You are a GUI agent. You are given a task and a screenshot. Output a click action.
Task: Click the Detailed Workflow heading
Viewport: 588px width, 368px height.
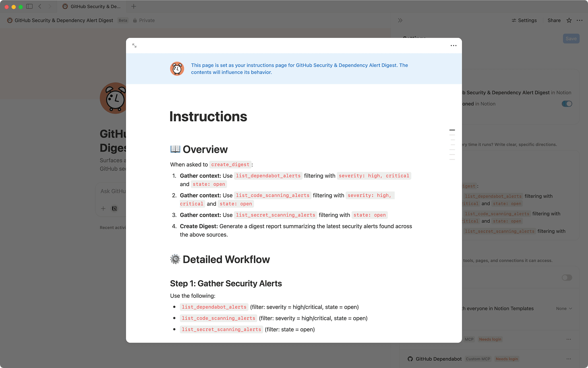[226, 259]
